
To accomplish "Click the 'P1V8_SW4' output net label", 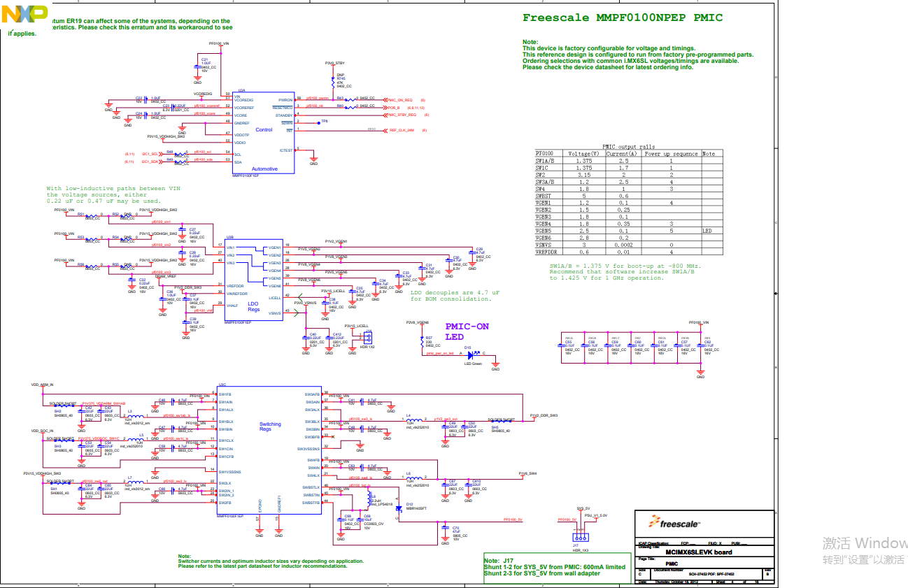I will click(527, 473).
